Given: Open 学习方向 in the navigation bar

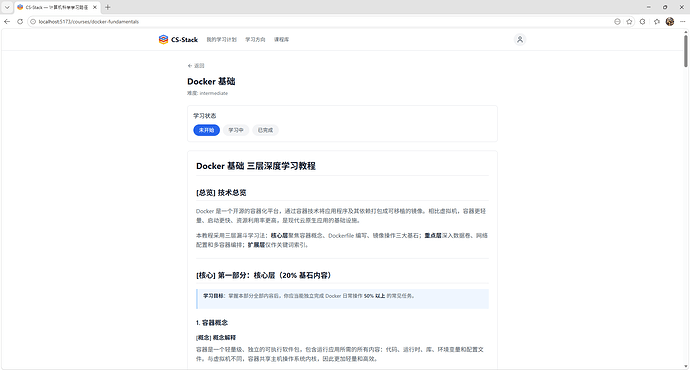Looking at the screenshot, I should [255, 40].
